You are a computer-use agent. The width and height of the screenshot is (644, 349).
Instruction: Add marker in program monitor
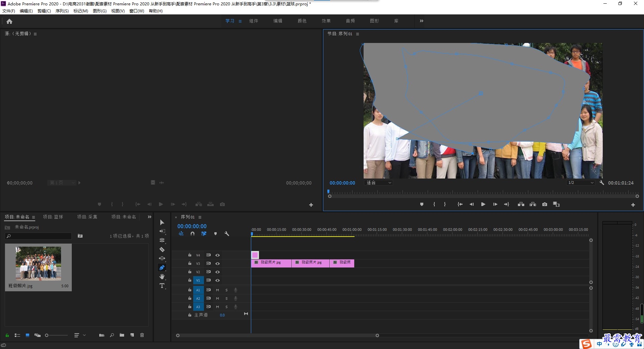422,204
